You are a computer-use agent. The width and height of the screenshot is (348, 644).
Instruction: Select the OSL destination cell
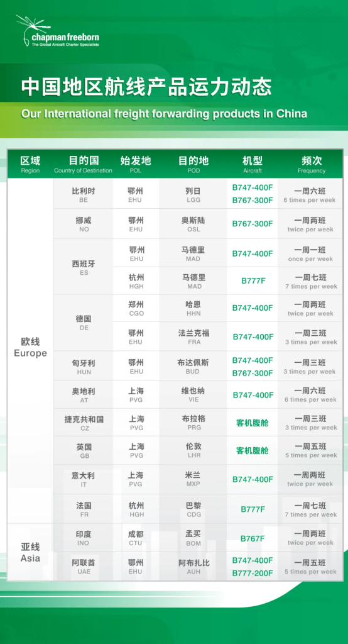(193, 224)
